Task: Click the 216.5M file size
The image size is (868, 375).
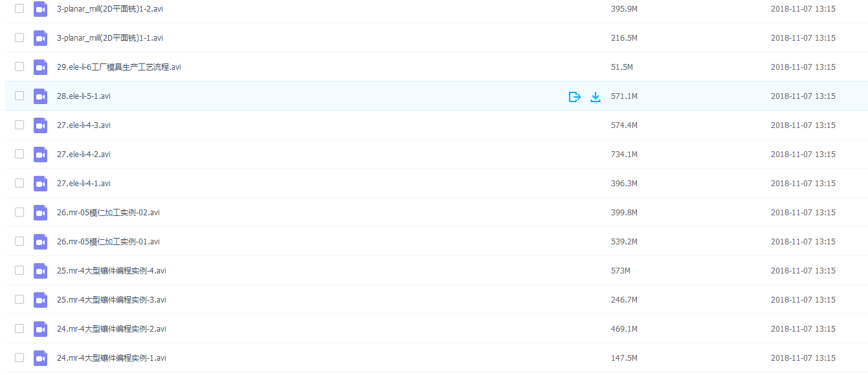Action: pos(624,38)
